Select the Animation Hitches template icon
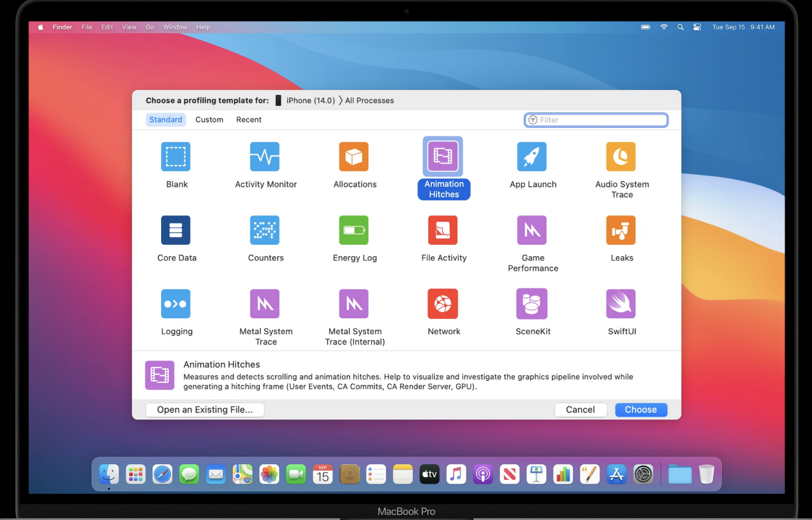Viewport: 812px width, 520px height. pyautogui.click(x=443, y=157)
